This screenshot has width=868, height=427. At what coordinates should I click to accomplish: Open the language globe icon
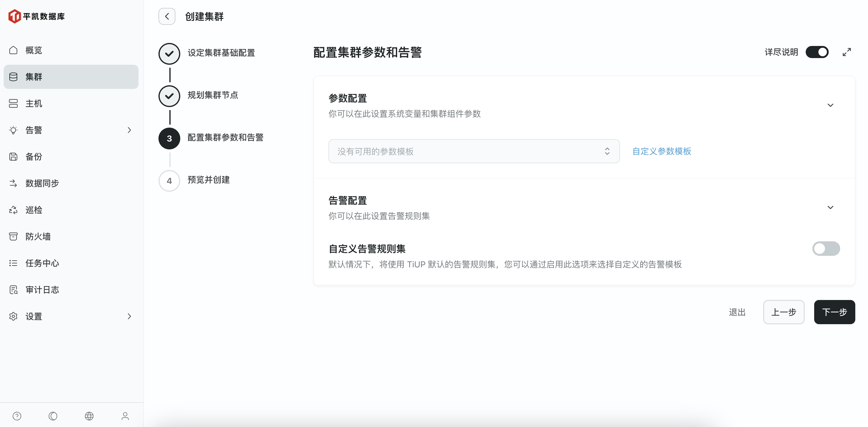click(x=89, y=416)
